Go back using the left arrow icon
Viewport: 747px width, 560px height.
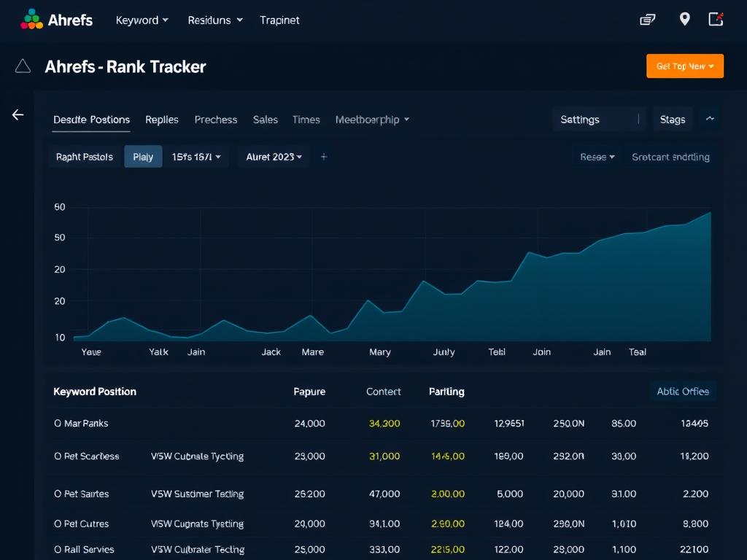pyautogui.click(x=18, y=114)
